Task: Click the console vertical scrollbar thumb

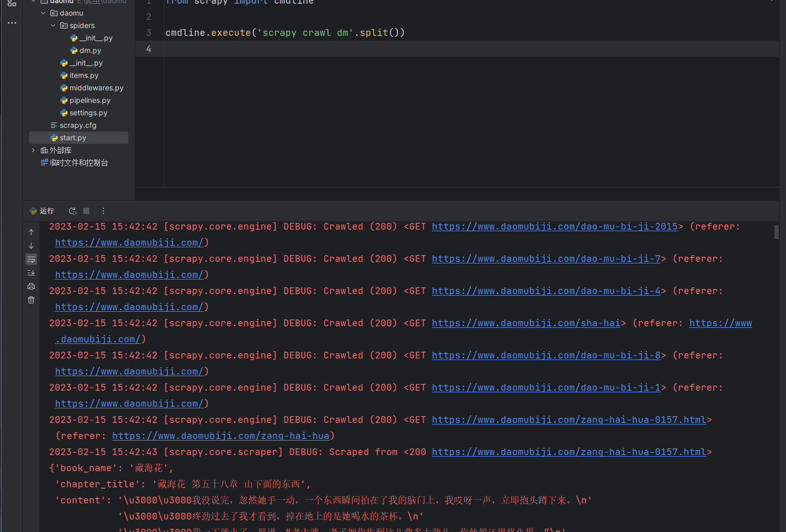Action: pos(777,232)
